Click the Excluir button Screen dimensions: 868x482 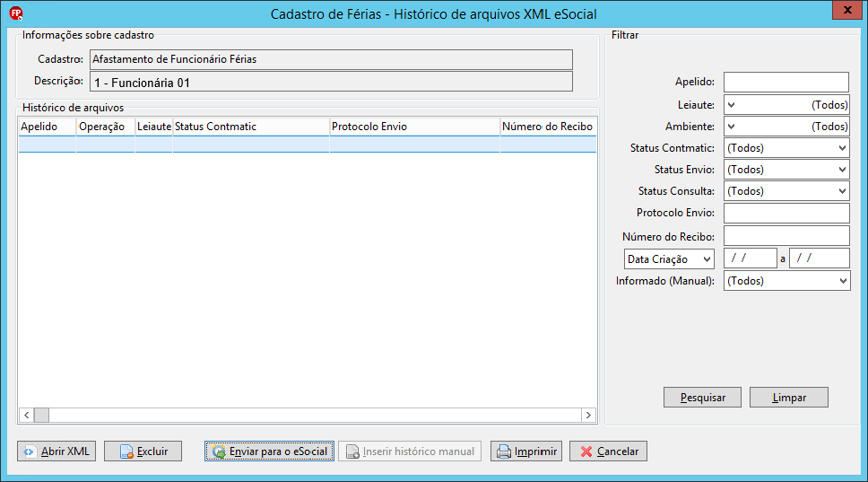click(143, 451)
